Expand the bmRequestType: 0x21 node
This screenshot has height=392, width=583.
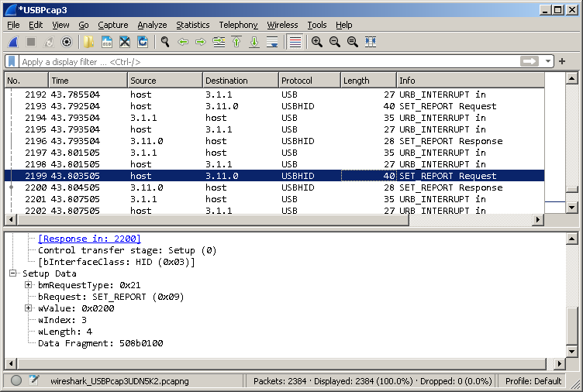click(28, 285)
